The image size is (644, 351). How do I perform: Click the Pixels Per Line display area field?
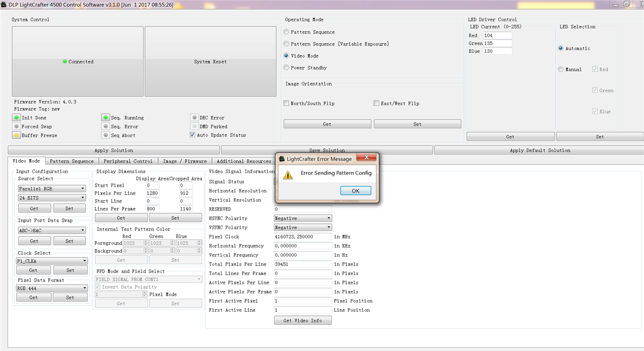tap(152, 194)
